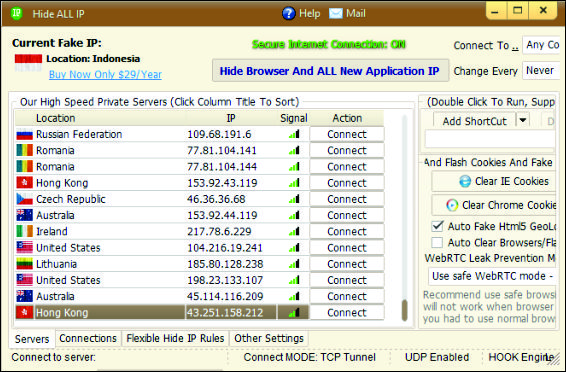566x372 pixels.
Task: Click Secure Internet Connection: ON status
Action: [328, 44]
